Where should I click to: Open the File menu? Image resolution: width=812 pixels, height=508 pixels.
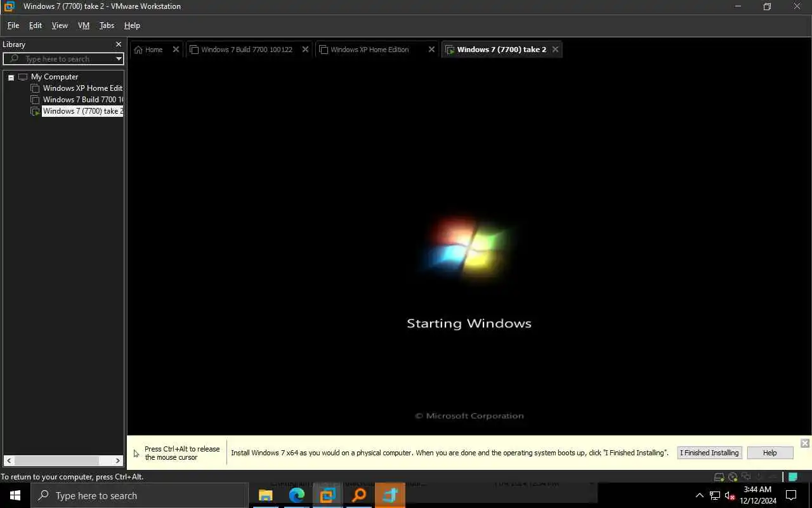(13, 25)
